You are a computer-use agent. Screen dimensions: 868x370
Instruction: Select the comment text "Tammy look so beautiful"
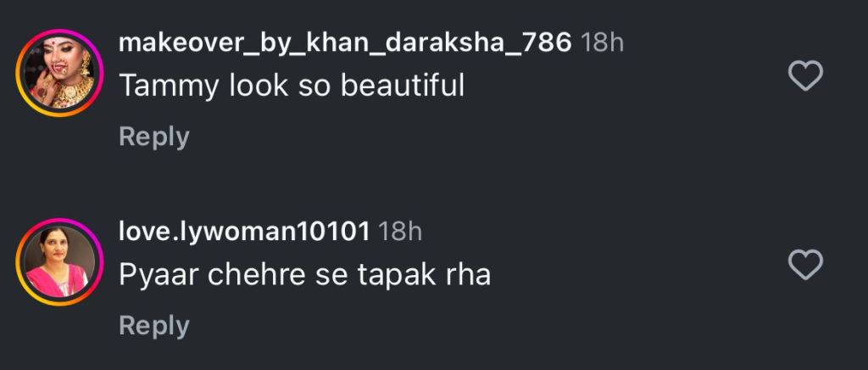[292, 86]
